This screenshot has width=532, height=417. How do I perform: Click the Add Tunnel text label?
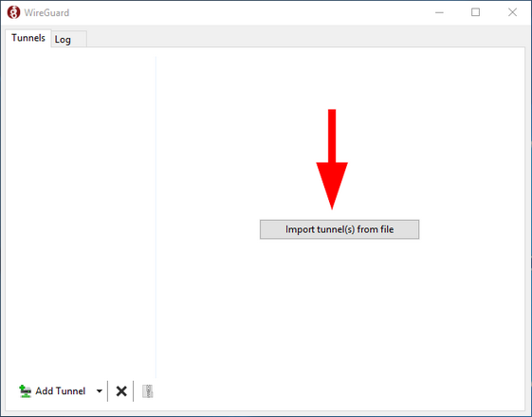(61, 391)
